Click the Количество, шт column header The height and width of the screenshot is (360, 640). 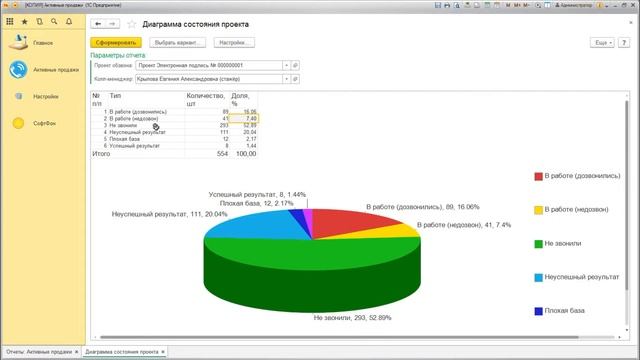point(206,100)
